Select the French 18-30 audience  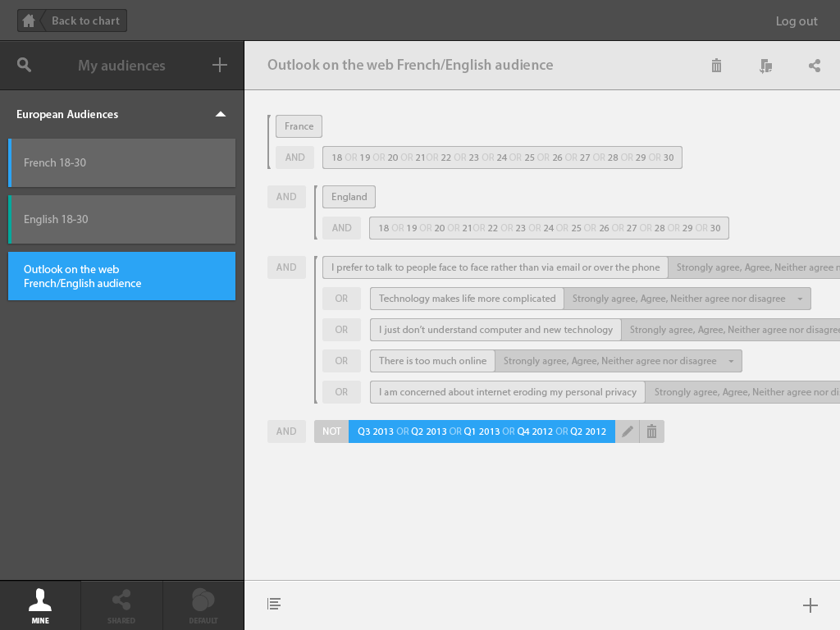tap(121, 163)
